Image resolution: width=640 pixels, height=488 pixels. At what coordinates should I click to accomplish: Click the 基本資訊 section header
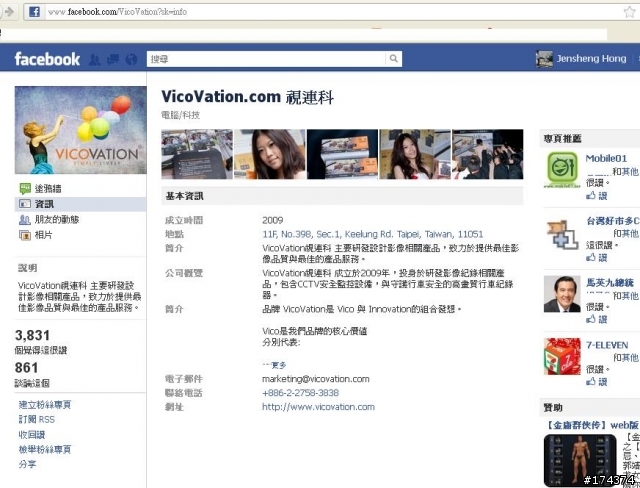[342, 196]
